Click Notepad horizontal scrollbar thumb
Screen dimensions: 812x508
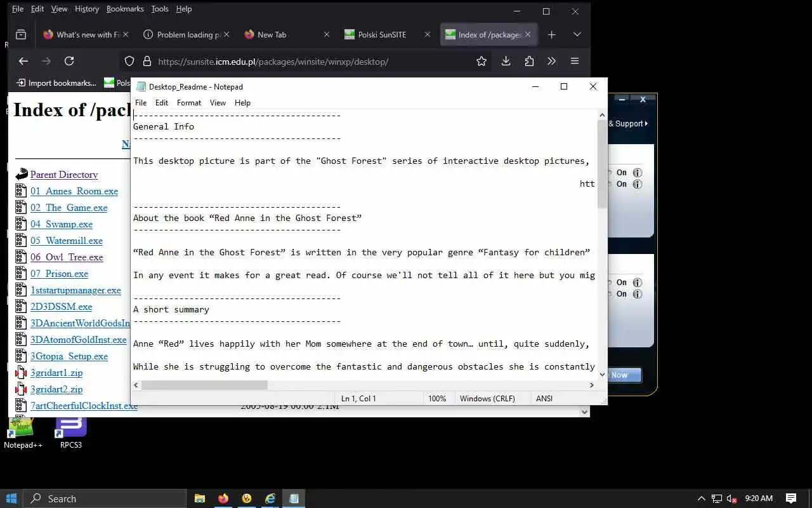tap(204, 385)
